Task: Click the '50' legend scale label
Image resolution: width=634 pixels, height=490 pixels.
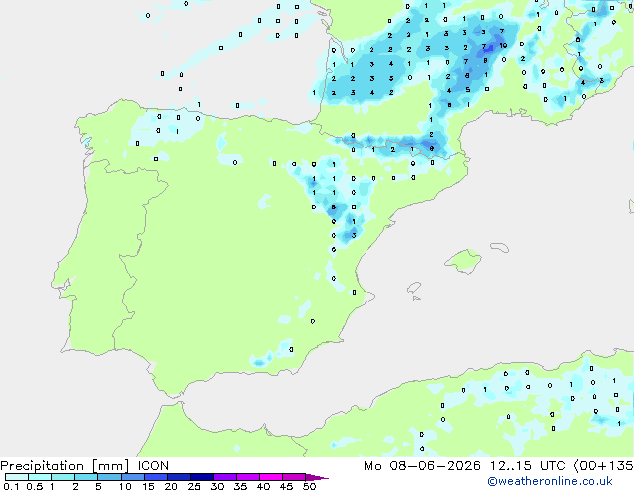Action: tap(309, 486)
